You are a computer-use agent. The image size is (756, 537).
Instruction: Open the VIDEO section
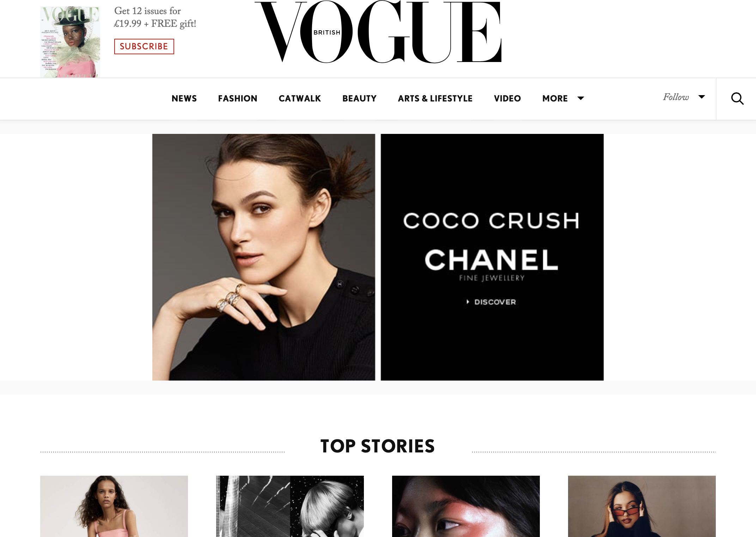coord(507,99)
